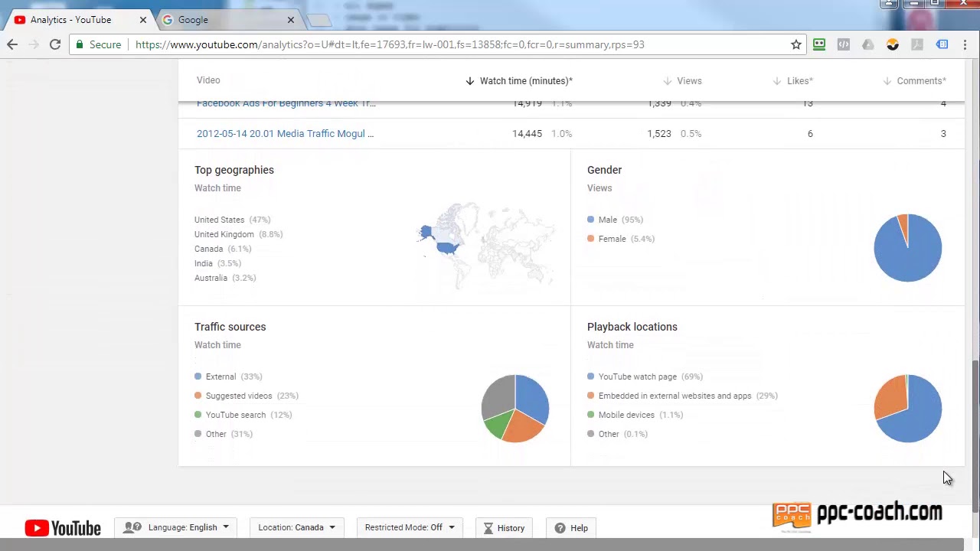Click the Secure padlock indicator
Viewport: 980px width, 551px height.
tap(98, 44)
